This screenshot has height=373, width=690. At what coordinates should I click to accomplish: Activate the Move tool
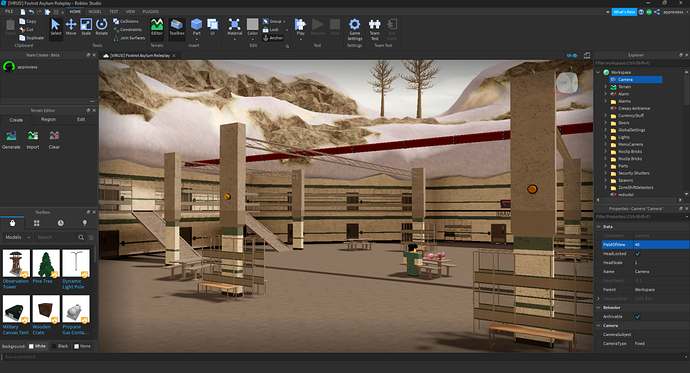coord(71,27)
